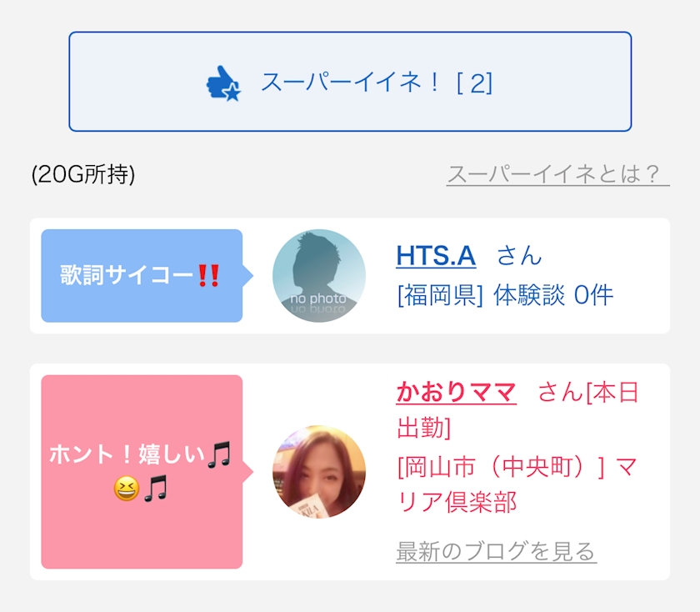Open 体験談 0件 link for HTS.A
Screen dimensions: 700x612
(553, 295)
